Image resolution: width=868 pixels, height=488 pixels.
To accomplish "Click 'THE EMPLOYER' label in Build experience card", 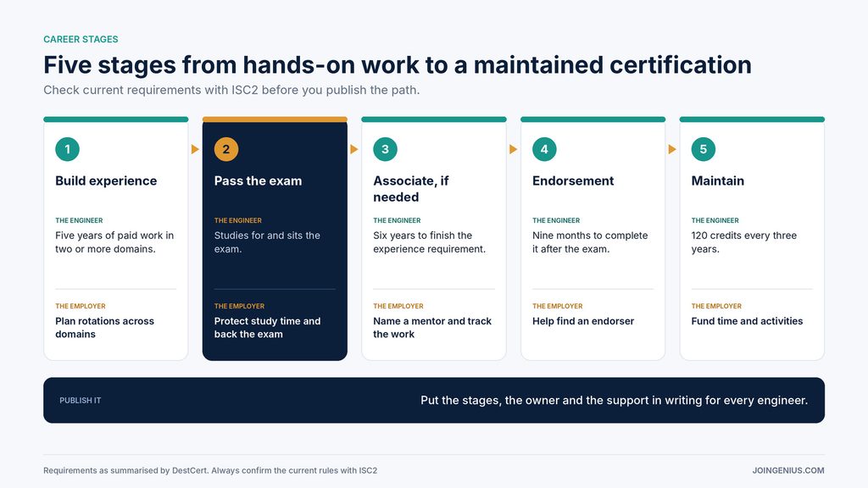I will click(81, 306).
